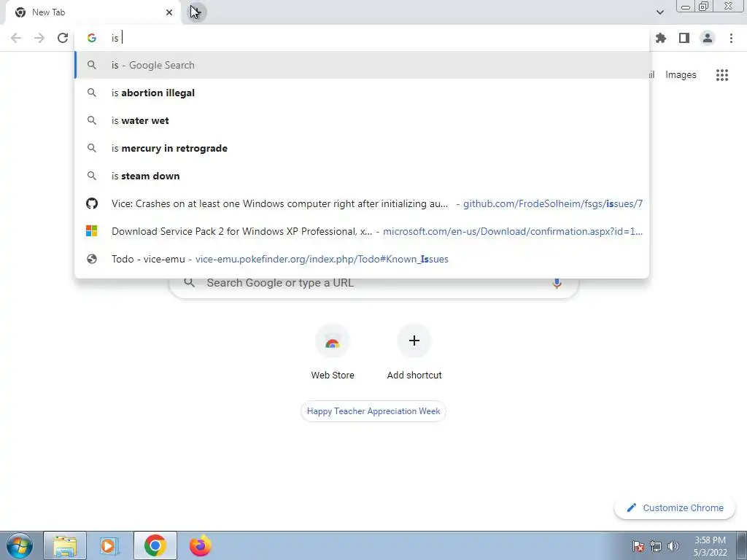Select the New Tab tab
747x560 pixels.
93,12
